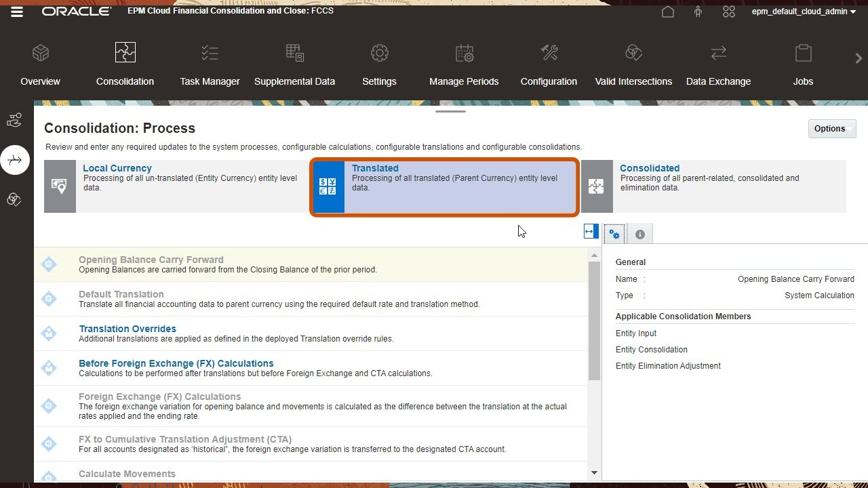Open Accessibility settings icon
The width and height of the screenshot is (868, 488).
tap(698, 12)
